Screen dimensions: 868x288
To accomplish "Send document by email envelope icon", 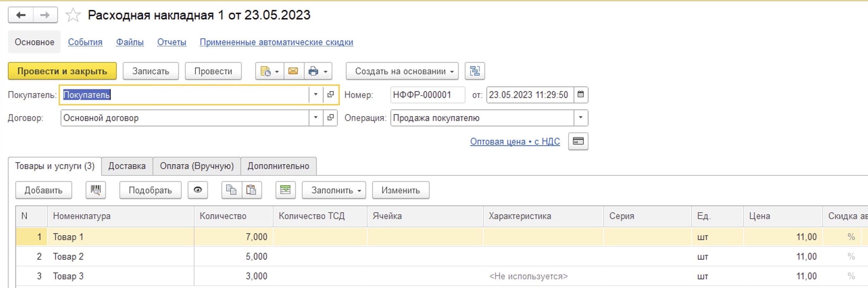I will click(x=293, y=71).
